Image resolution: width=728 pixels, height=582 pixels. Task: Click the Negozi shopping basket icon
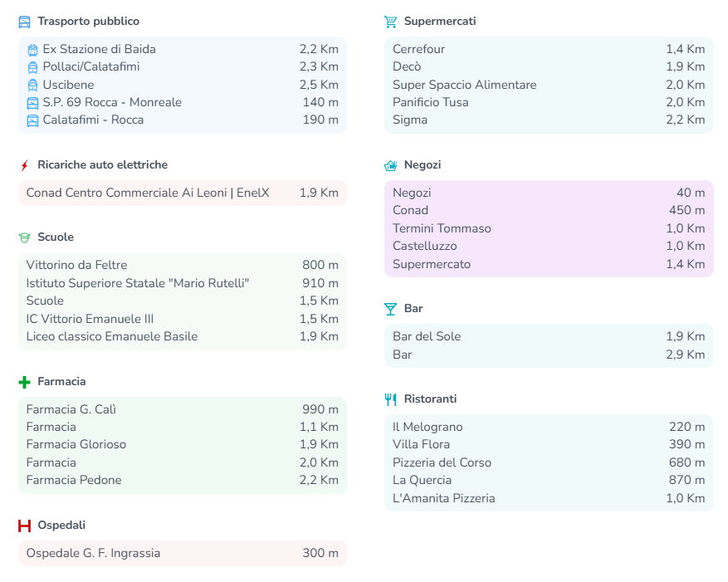pyautogui.click(x=390, y=165)
